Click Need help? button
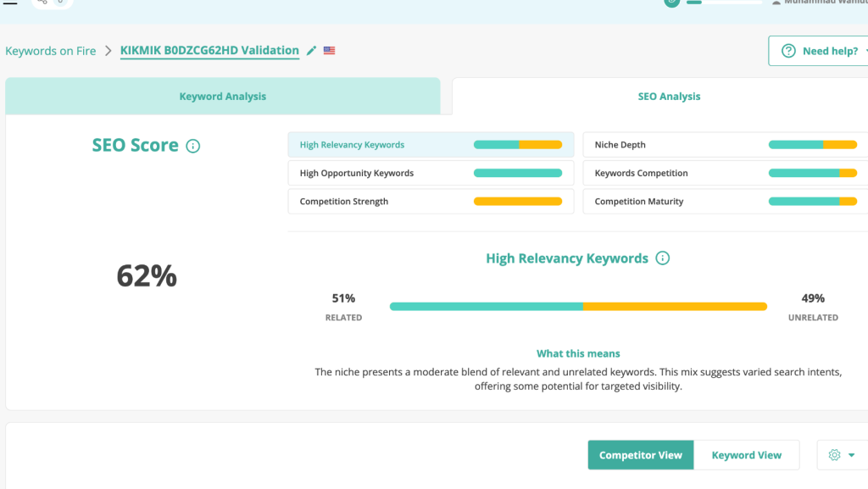The image size is (868, 489). click(818, 51)
